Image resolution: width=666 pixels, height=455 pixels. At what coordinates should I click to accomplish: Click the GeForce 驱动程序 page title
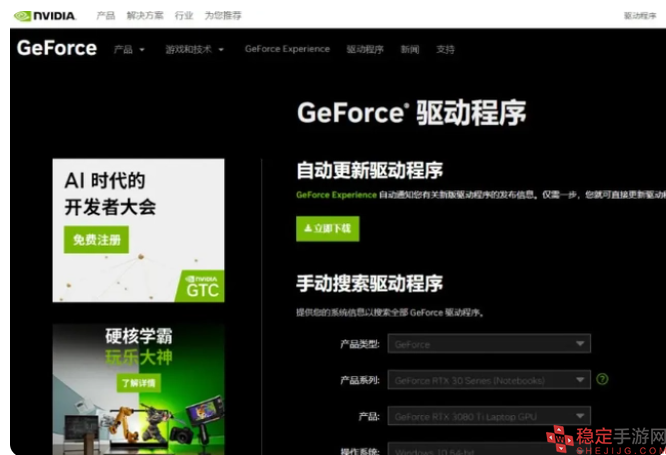click(x=412, y=113)
